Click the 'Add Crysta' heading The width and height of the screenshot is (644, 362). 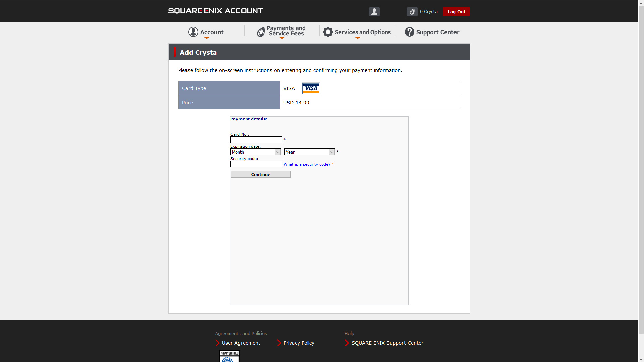198,52
